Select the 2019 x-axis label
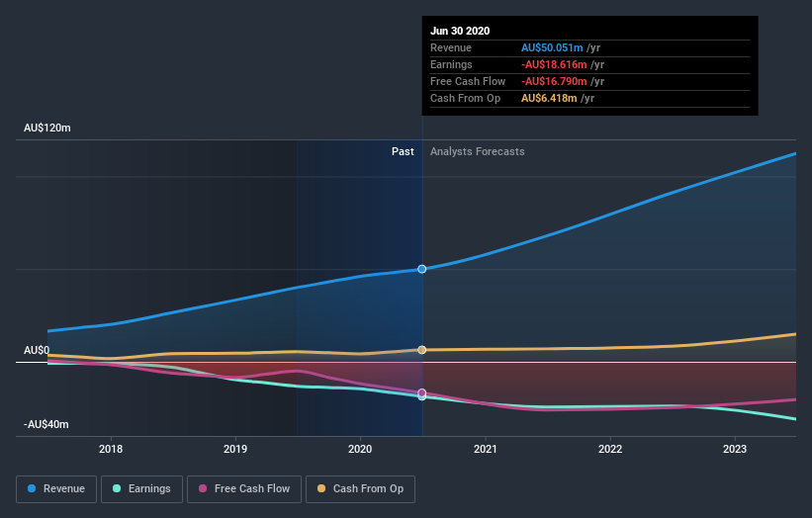The width and height of the screenshot is (812, 518). pyautogui.click(x=235, y=449)
